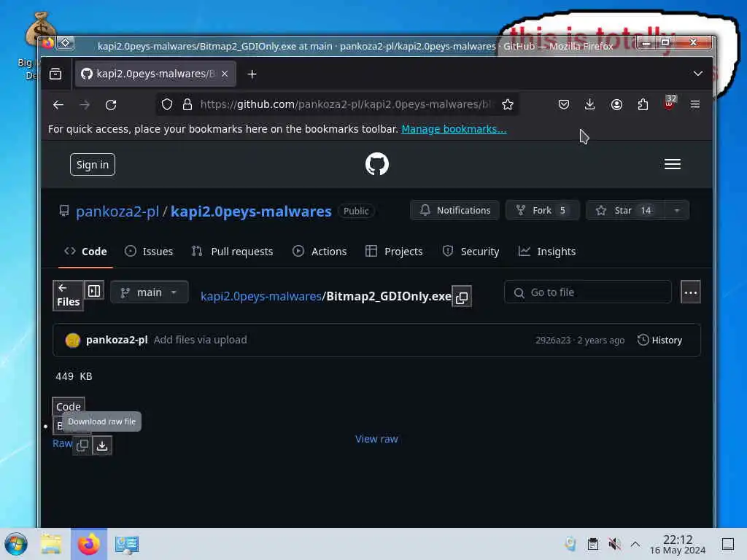Switch to the Issues tab
747x560 pixels.
(x=149, y=252)
